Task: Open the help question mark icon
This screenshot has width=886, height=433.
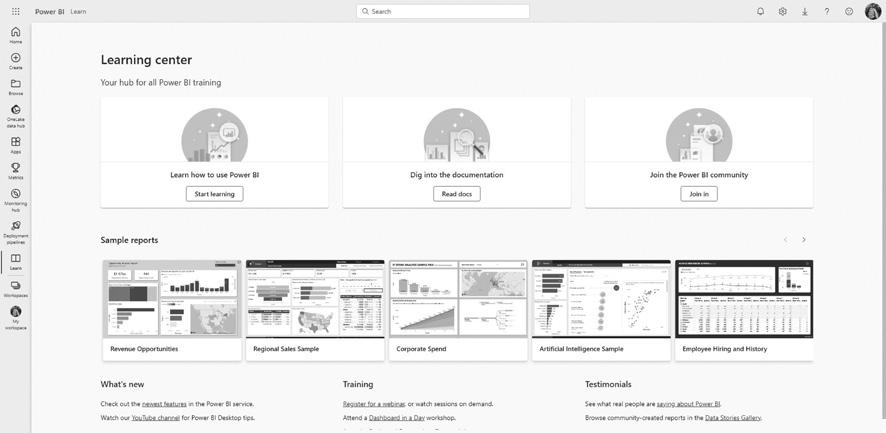Action: 827,11
